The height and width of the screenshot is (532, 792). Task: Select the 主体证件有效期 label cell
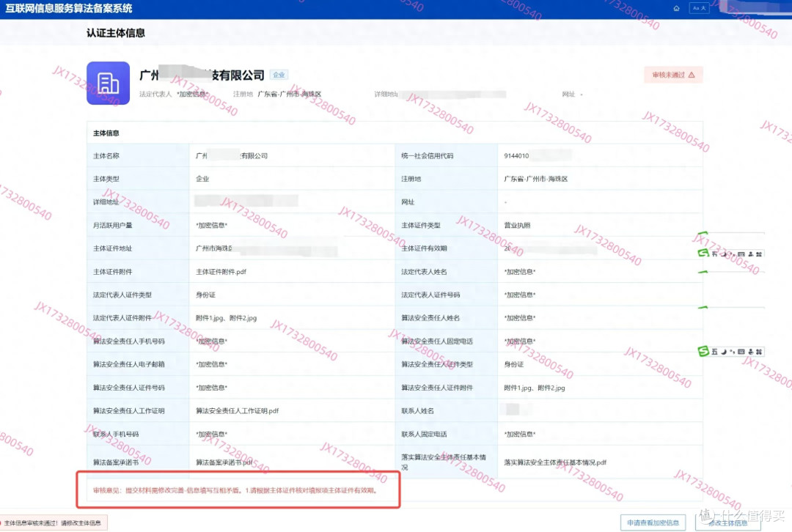(x=446, y=248)
